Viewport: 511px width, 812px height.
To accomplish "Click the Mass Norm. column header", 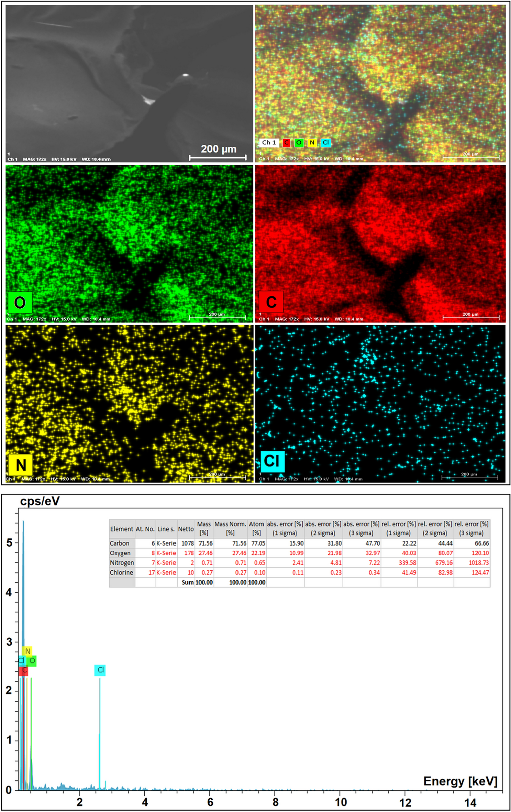I will [230, 528].
